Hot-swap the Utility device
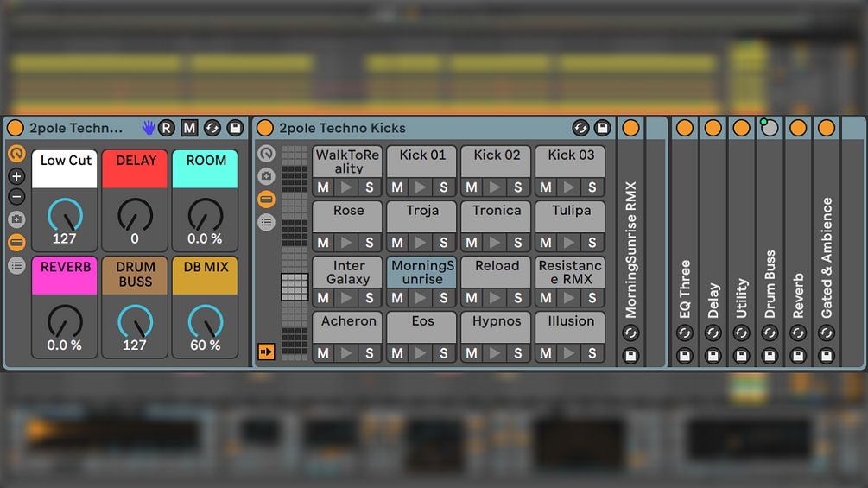 [x=741, y=333]
